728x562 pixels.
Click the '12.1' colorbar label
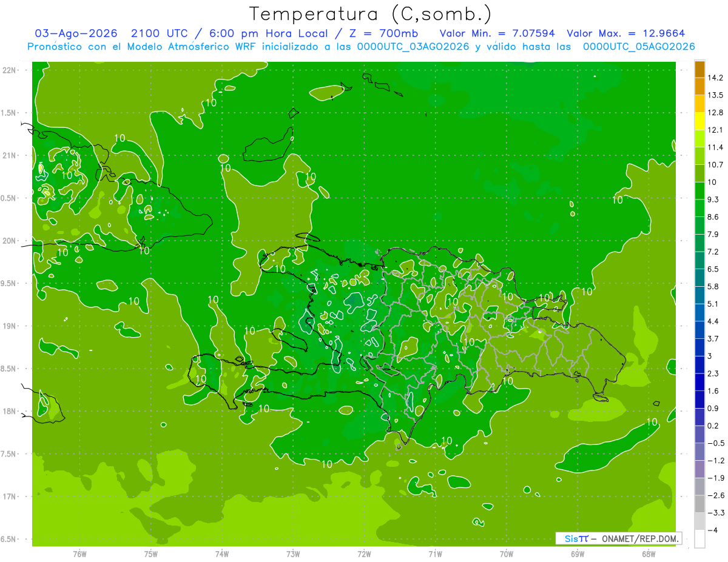point(715,130)
